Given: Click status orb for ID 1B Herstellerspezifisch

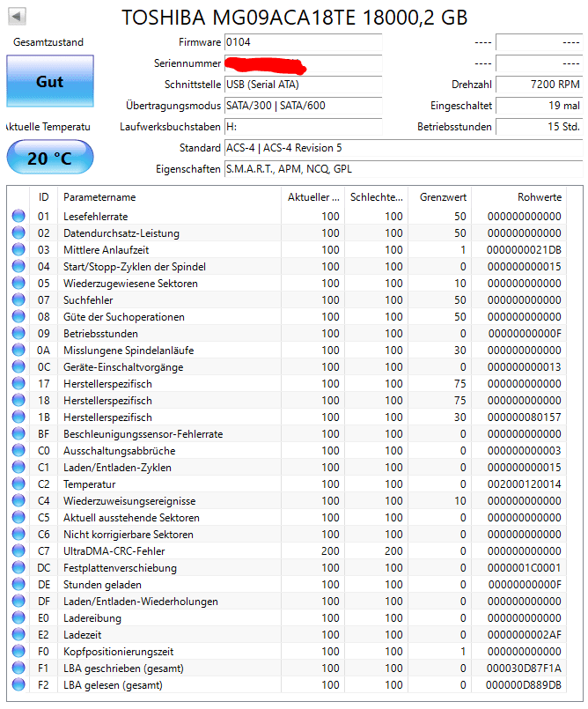Looking at the screenshot, I should click(x=18, y=417).
